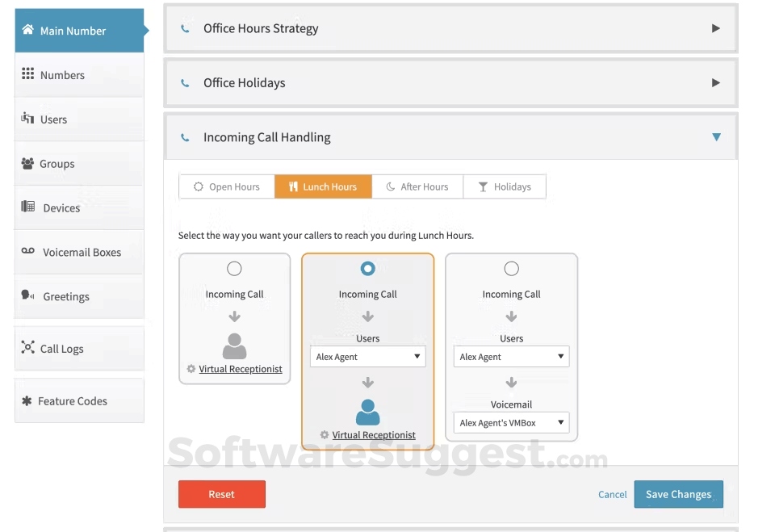775x532 pixels.
Task: Select the Virtual Receptionist only radio option
Action: point(234,269)
